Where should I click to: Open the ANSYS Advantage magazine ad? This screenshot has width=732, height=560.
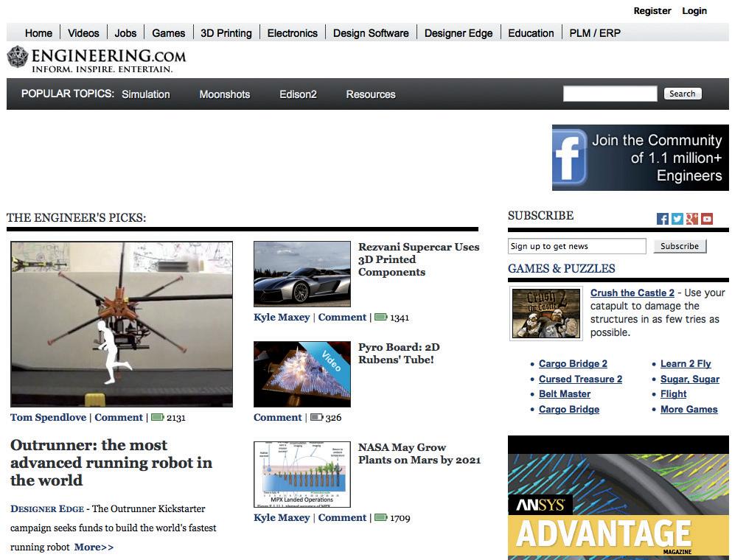pyautogui.click(x=618, y=497)
